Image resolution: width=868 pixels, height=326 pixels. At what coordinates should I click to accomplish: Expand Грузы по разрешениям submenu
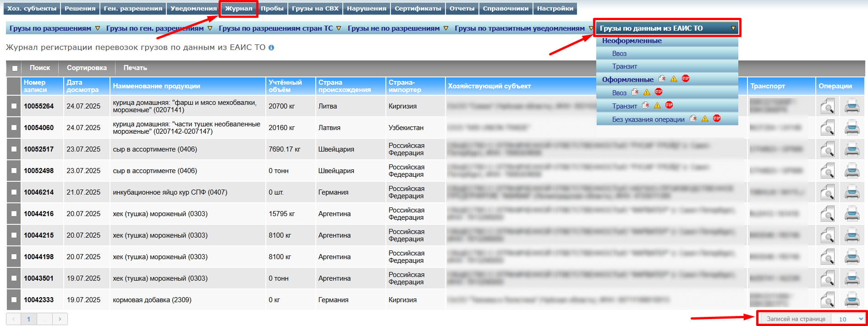pos(55,28)
